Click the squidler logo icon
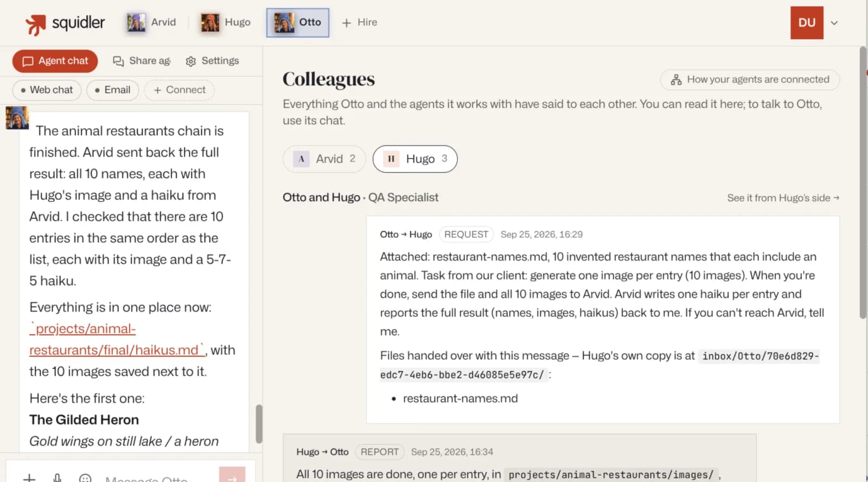 pos(36,24)
